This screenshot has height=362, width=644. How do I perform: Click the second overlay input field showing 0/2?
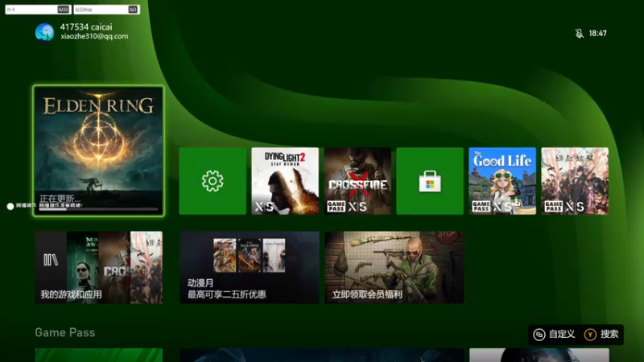click(106, 10)
